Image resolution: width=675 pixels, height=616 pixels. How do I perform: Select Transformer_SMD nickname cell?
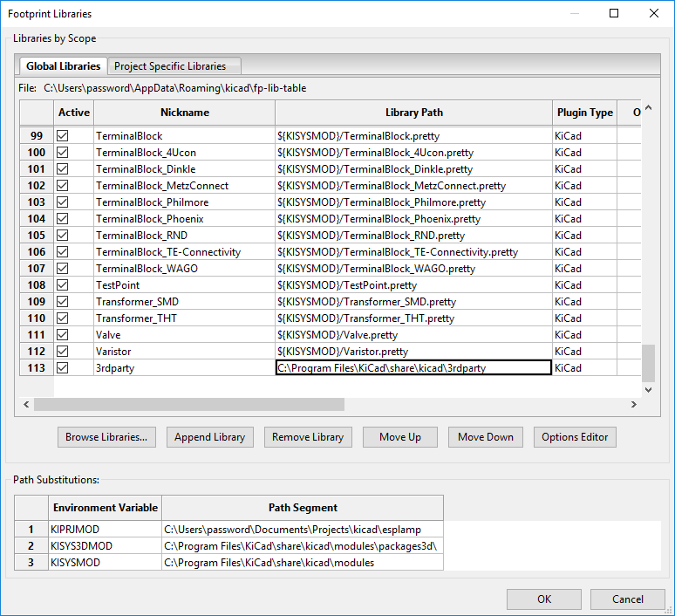point(185,302)
